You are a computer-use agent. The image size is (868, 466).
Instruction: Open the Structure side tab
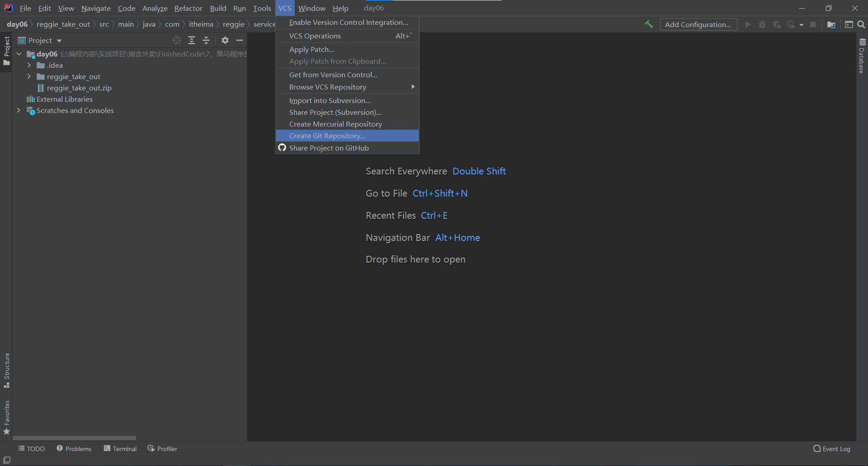click(x=6, y=370)
